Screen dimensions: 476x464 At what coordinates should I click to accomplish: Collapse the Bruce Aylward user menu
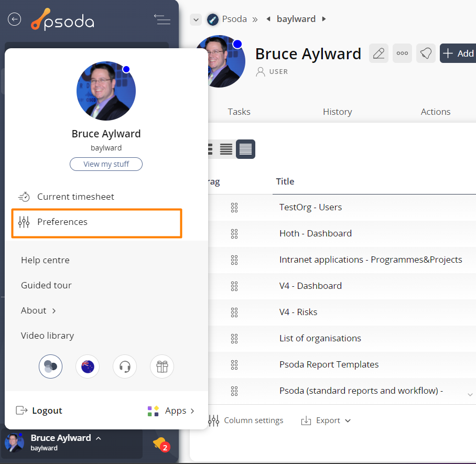(99, 438)
